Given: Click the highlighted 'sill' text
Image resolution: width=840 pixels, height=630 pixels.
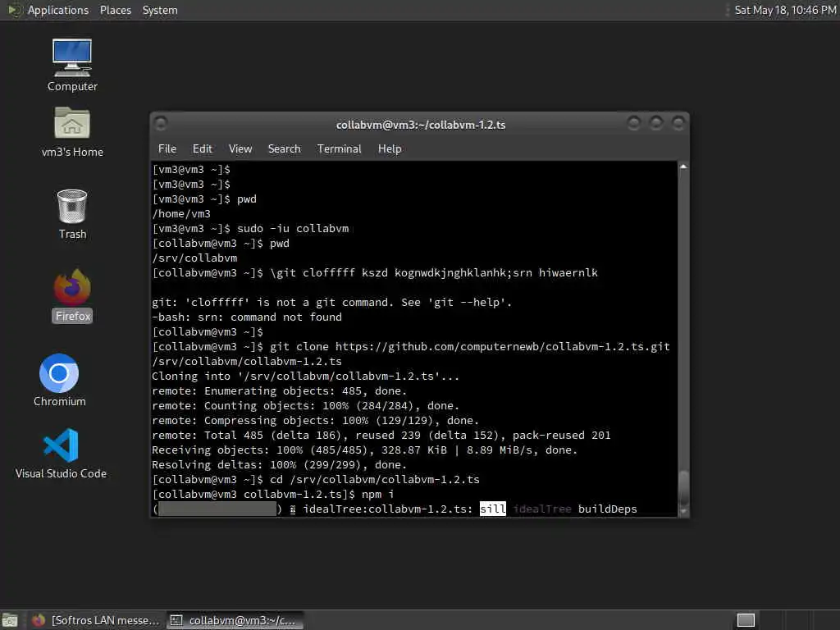Looking at the screenshot, I should pyautogui.click(x=492, y=509).
